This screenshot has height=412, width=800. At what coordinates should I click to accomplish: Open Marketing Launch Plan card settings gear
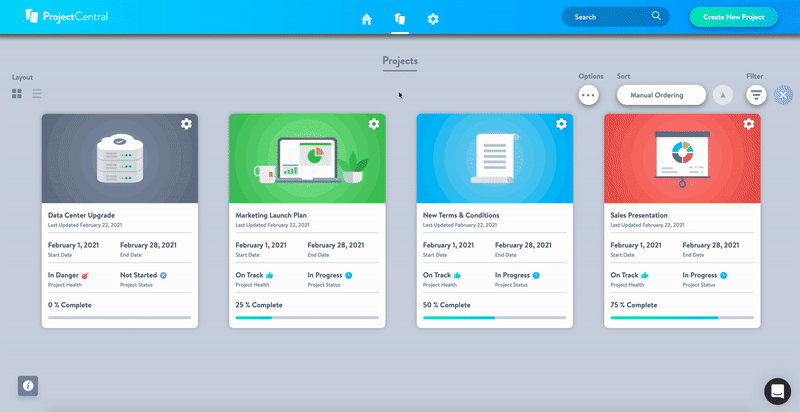click(374, 124)
